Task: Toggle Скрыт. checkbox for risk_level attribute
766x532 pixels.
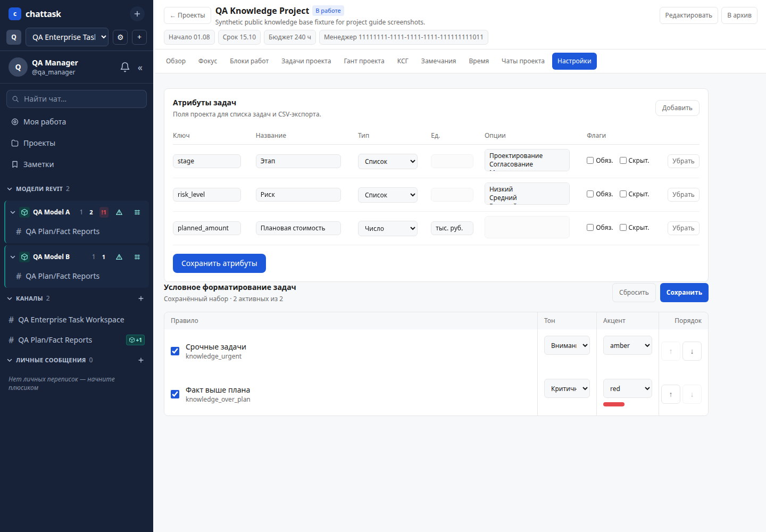Action: click(623, 194)
